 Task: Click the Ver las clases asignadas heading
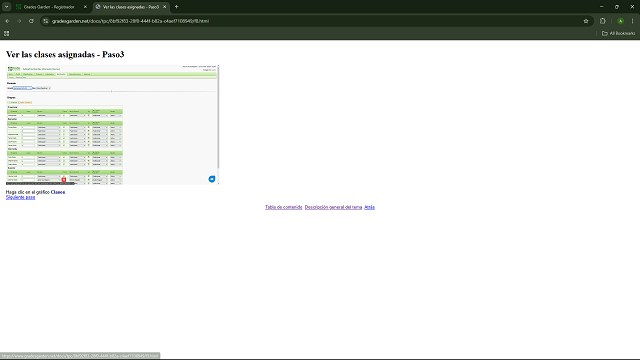click(65, 54)
